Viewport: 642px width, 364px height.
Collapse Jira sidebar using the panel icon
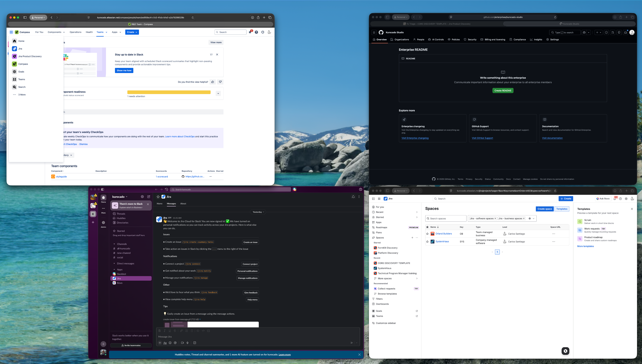click(373, 198)
